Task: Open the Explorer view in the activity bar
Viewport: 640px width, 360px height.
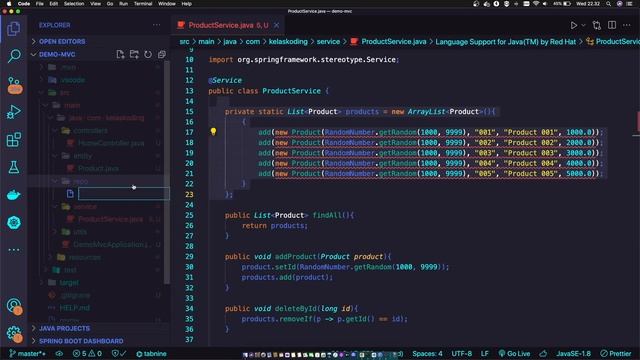Action: click(13, 29)
